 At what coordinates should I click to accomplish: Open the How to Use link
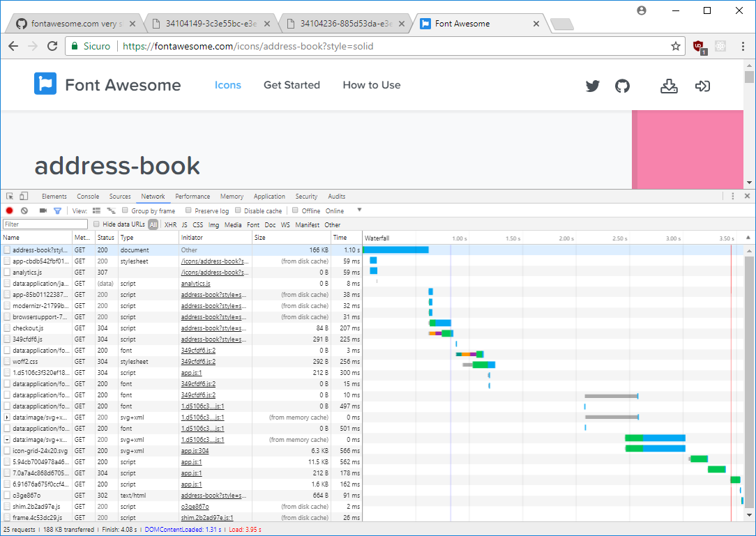coord(372,85)
